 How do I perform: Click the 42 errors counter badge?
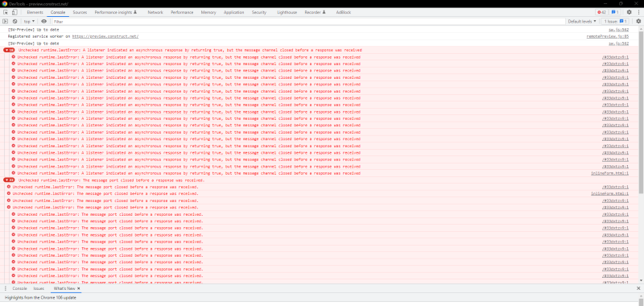coord(601,12)
